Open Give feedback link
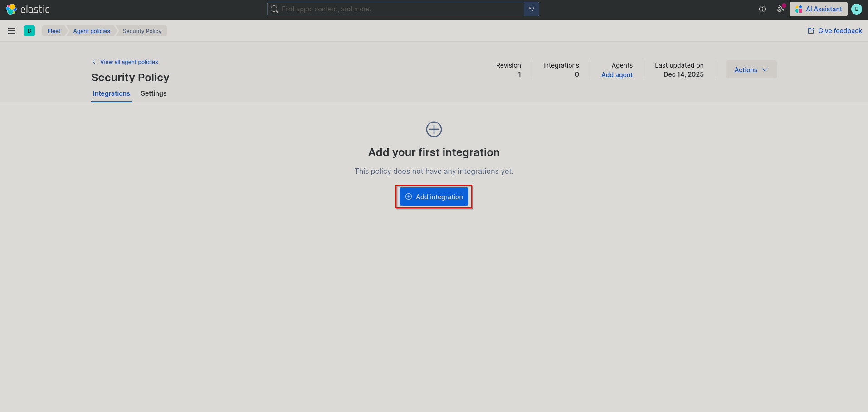 [x=835, y=31]
